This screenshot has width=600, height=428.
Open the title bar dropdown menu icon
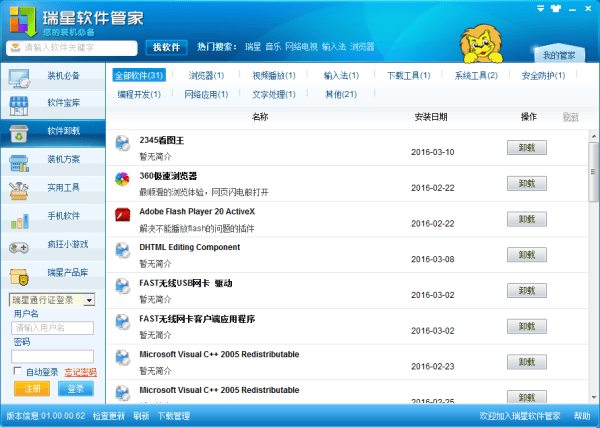[x=540, y=8]
